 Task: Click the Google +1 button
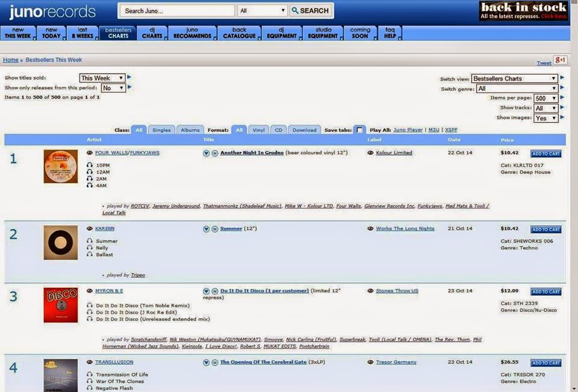point(561,60)
